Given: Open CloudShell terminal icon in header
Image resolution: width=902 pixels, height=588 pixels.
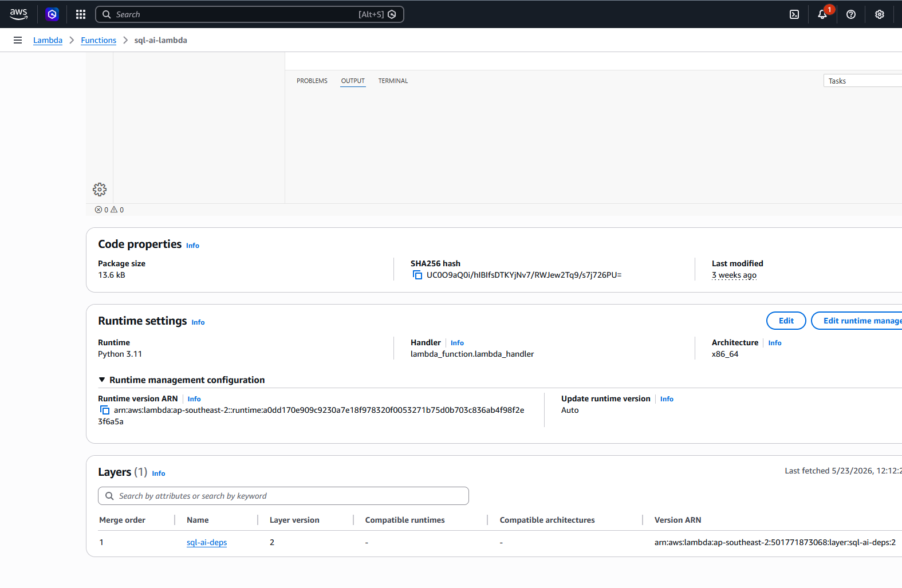Looking at the screenshot, I should tap(794, 14).
